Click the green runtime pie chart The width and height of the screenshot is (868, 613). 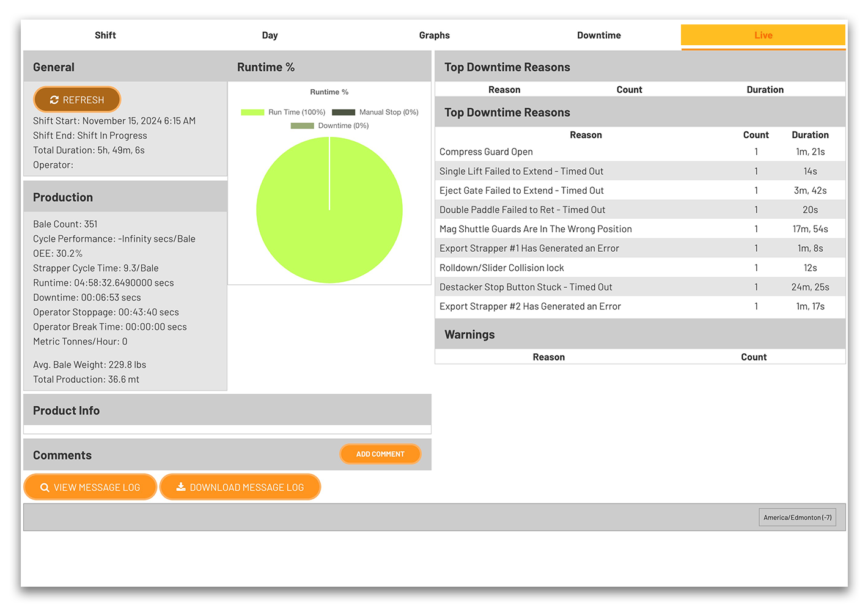coord(329,210)
